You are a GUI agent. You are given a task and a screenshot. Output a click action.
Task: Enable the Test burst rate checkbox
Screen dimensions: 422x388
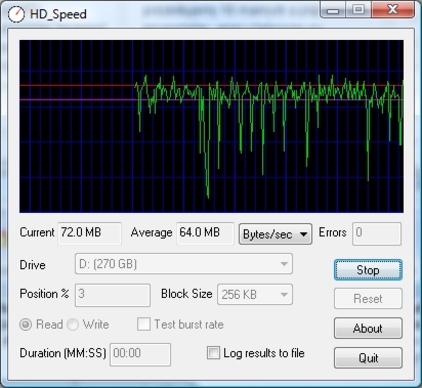point(144,324)
